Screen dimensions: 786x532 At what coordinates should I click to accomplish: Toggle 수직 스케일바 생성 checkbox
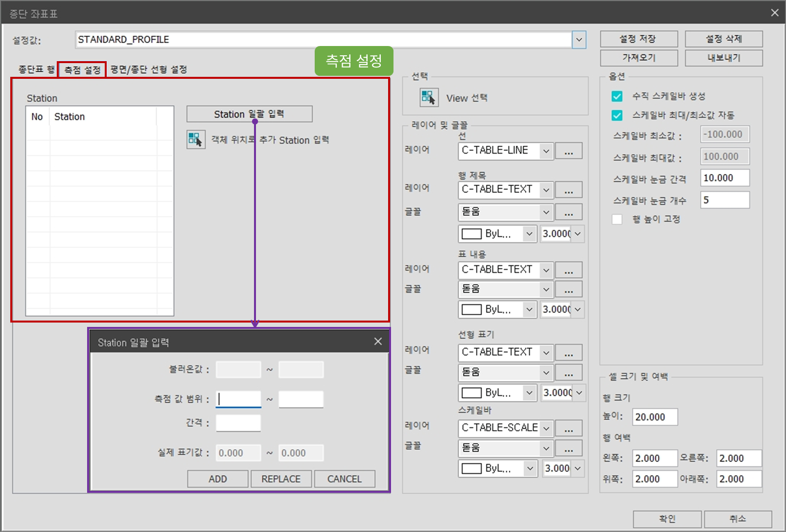coord(617,96)
